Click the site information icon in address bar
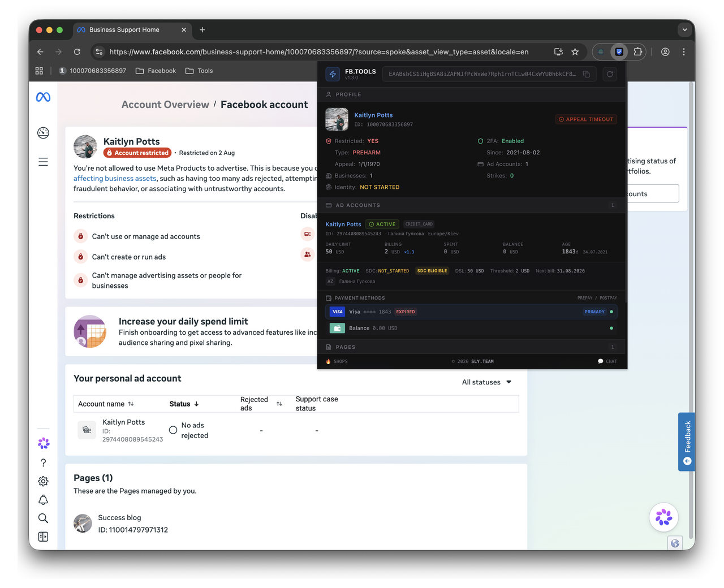This screenshot has height=588, width=724. [x=99, y=52]
